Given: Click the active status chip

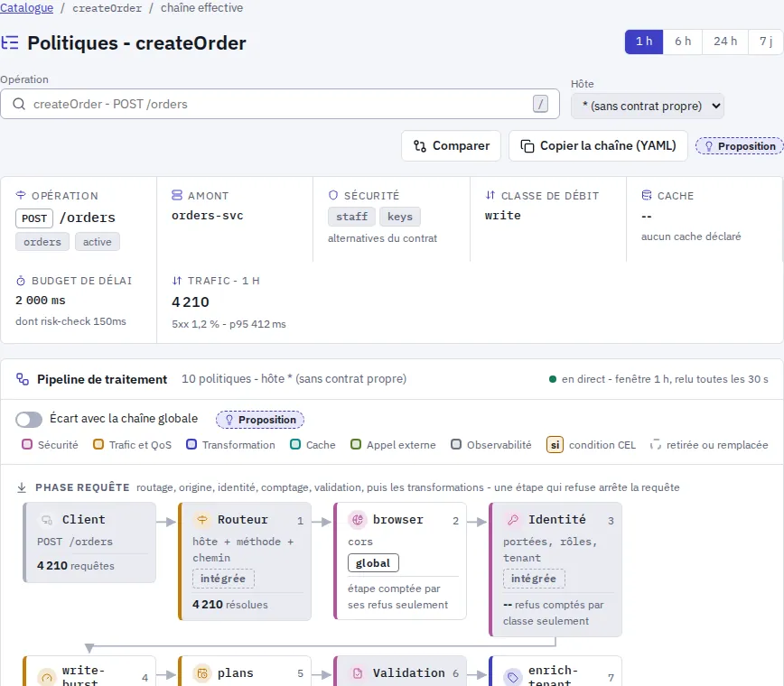Looking at the screenshot, I should click(97, 242).
